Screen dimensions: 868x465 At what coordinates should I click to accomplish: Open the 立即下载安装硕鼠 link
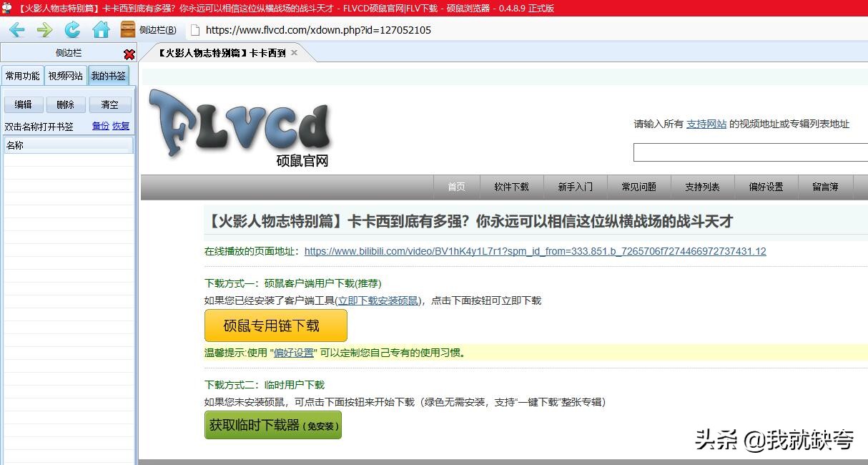(379, 300)
